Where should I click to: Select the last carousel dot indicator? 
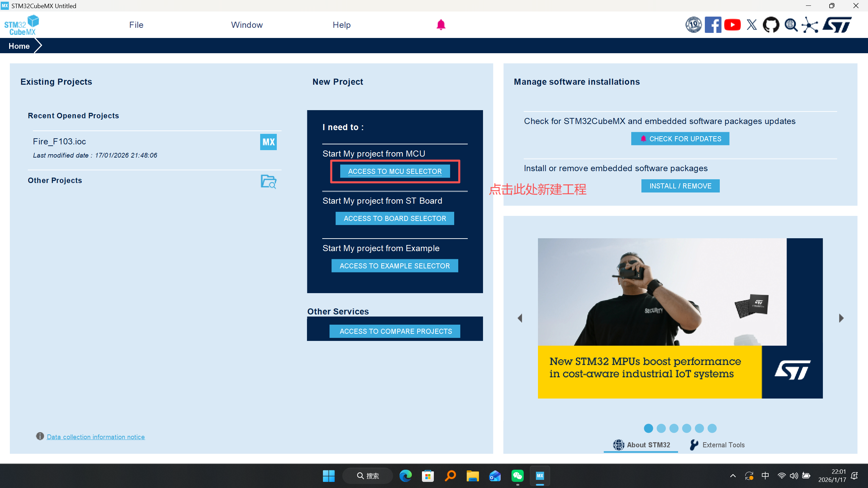pyautogui.click(x=712, y=428)
